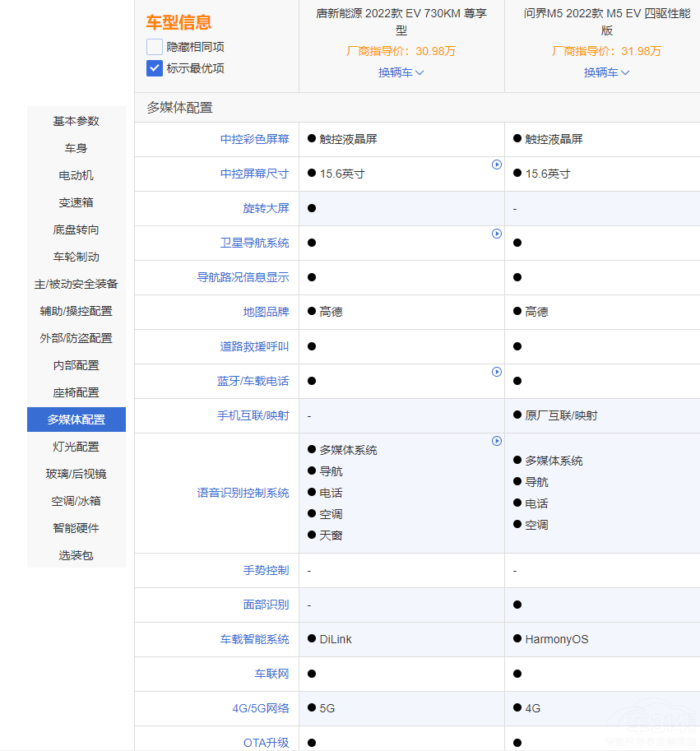Screen dimensions: 700x751
Task: Check the 隐藏相同项 checkbox
Action: (x=155, y=47)
